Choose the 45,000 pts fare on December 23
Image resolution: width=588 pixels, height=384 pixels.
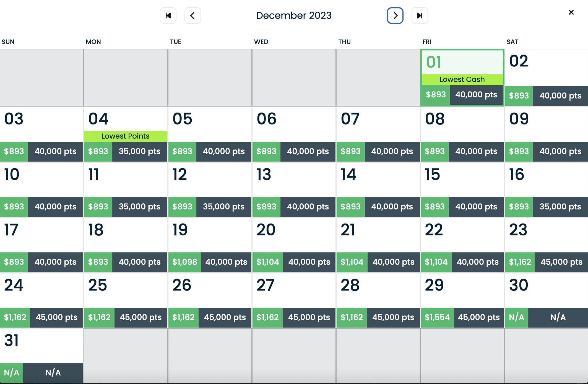pyautogui.click(x=561, y=262)
